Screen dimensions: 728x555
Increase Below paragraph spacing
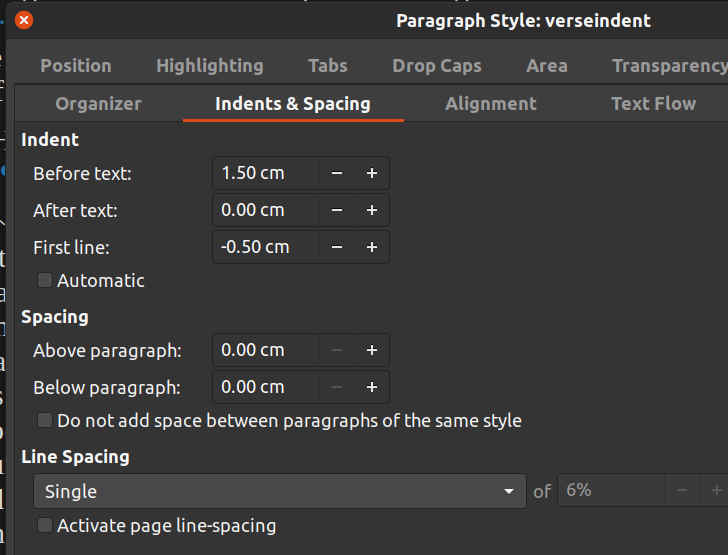coord(371,387)
